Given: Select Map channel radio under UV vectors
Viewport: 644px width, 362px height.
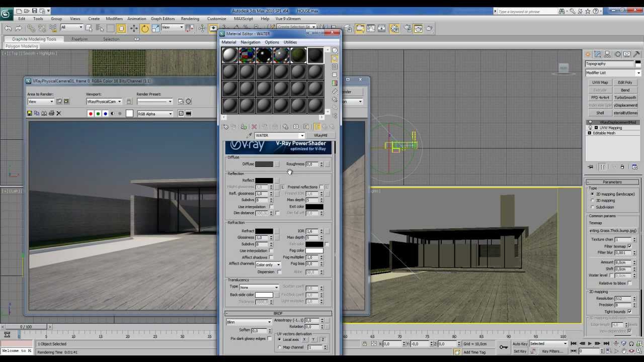Looking at the screenshot, I should point(279,347).
